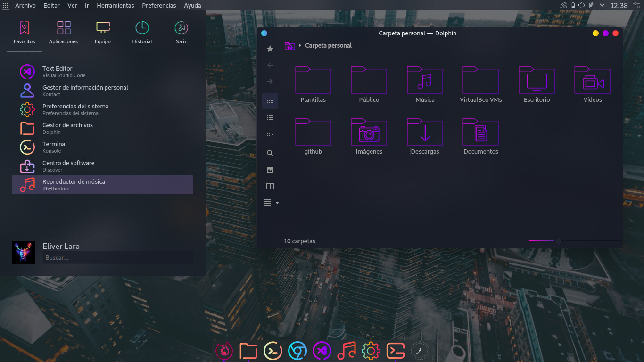
Task: Expand hidden system tray icons chevron
Action: (602, 5)
